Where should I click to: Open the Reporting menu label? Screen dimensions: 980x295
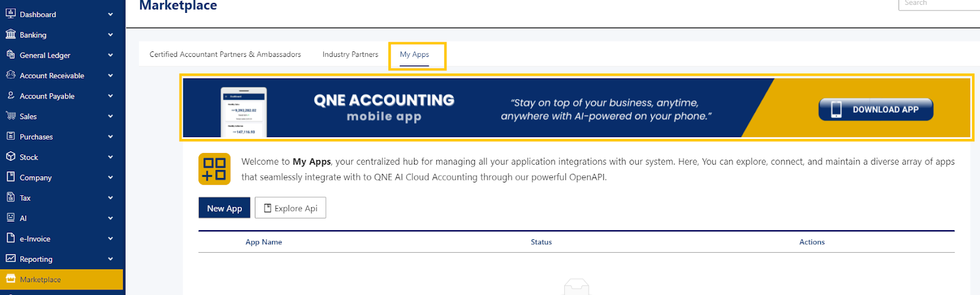click(36, 260)
